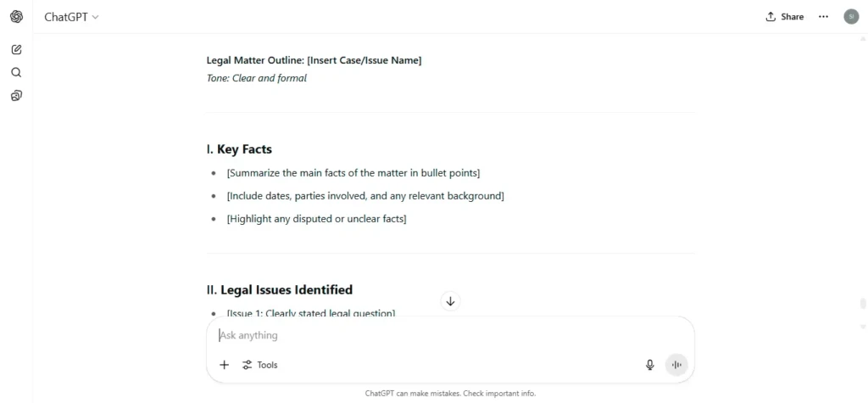Open the search chats magnifier icon
This screenshot has width=868, height=403.
(17, 73)
